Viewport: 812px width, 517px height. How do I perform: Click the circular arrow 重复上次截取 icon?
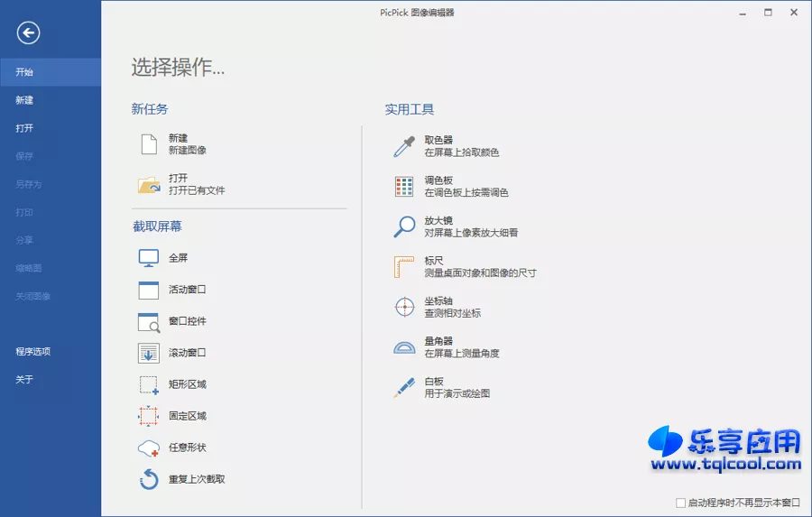click(149, 479)
